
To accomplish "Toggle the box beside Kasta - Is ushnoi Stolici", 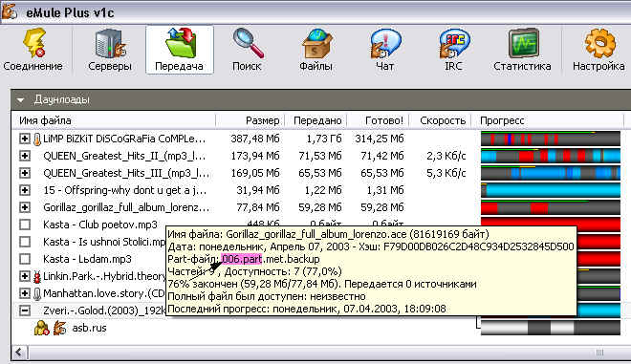I will point(25,242).
